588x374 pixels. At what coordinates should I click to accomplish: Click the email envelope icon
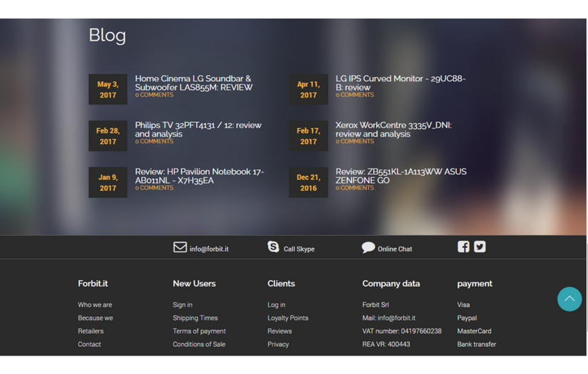[180, 247]
